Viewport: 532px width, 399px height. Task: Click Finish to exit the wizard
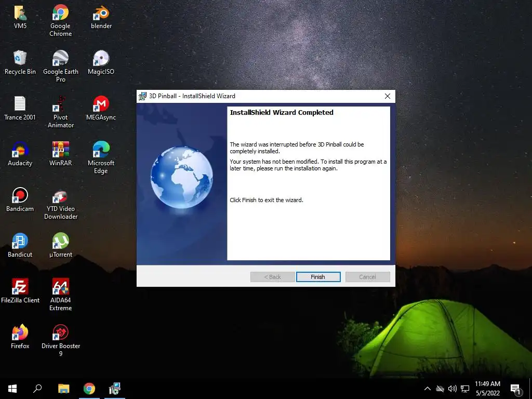318,277
